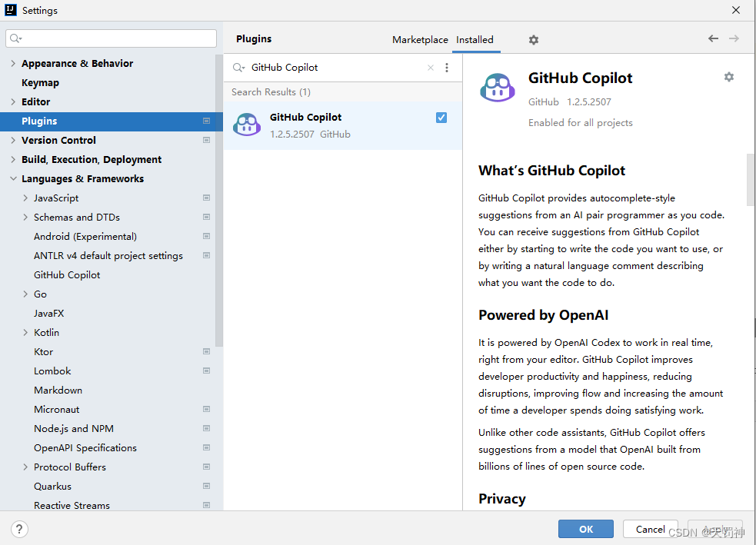Disable the GitHub Copilot plugin checkbox
The width and height of the screenshot is (756, 545).
(x=441, y=118)
